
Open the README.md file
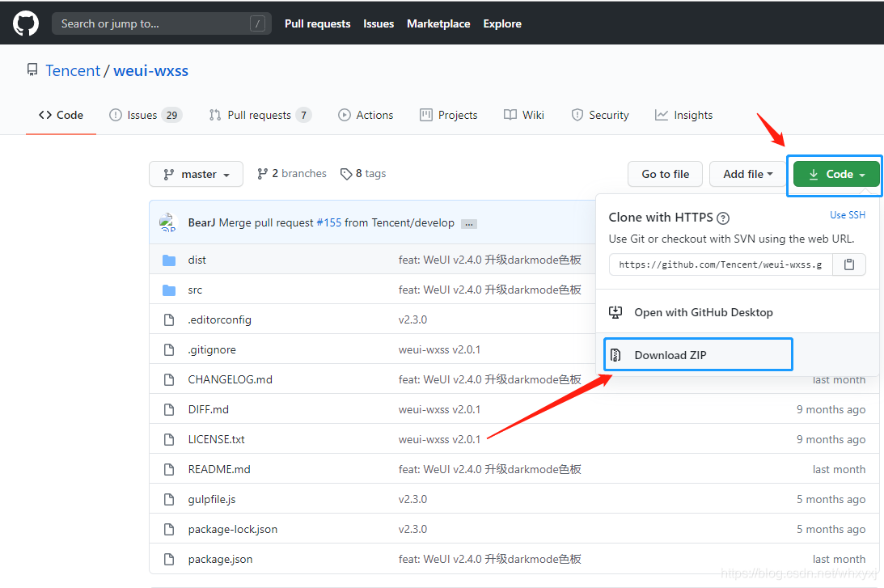(218, 469)
